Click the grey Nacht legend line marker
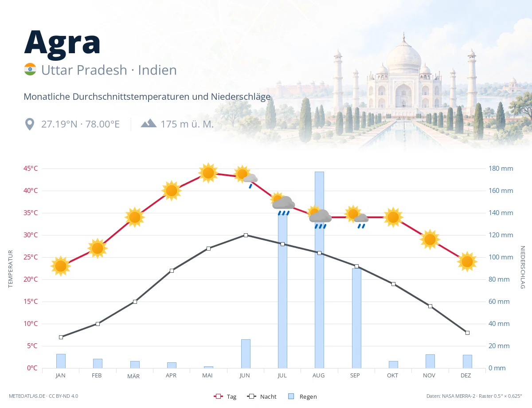The image size is (532, 408). [x=252, y=396]
